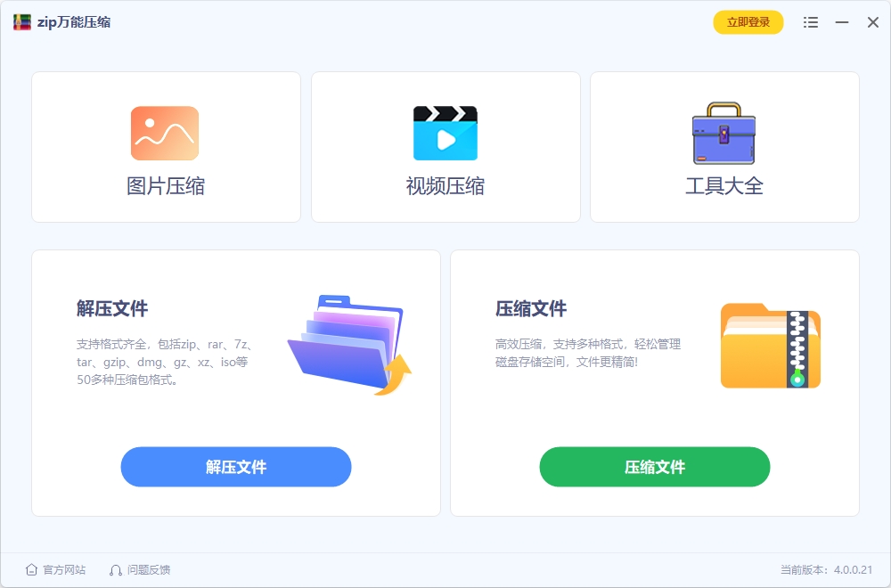Open the 工具大全 toolbox icon
Image resolution: width=891 pixels, height=588 pixels.
(x=723, y=133)
